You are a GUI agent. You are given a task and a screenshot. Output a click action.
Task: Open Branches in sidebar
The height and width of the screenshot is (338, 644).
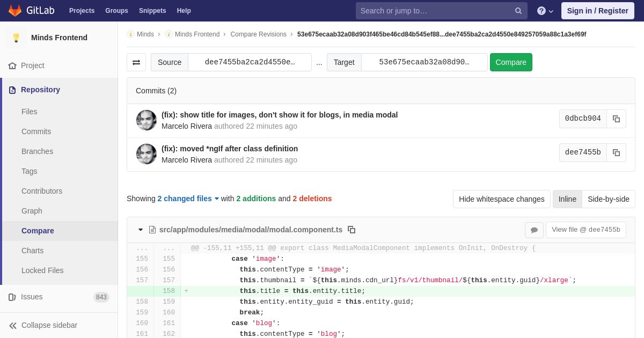click(37, 151)
